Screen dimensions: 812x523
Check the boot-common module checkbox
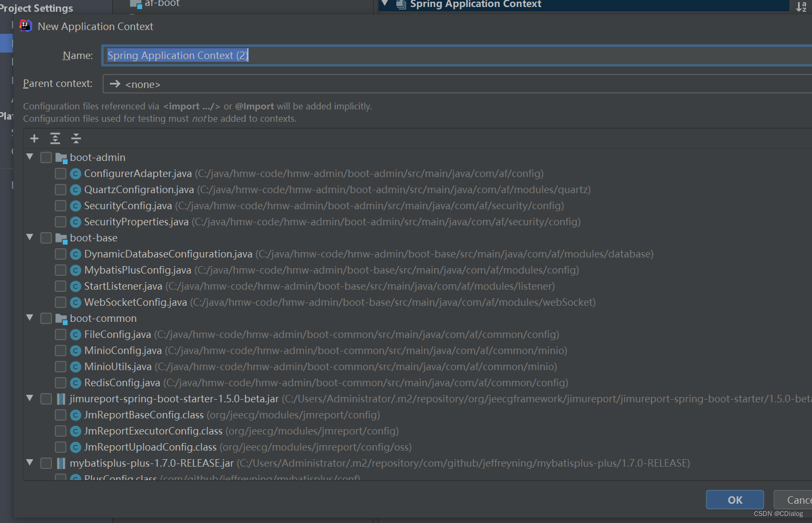coord(46,319)
